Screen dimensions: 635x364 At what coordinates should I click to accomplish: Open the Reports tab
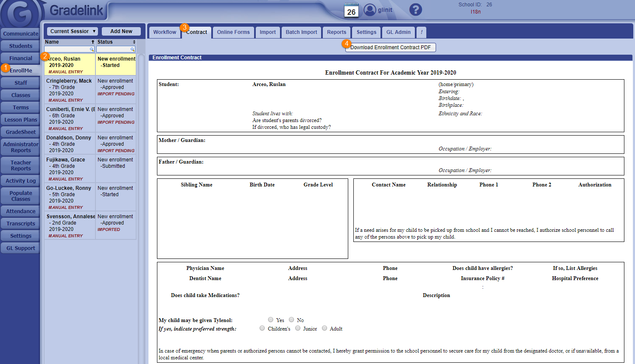click(x=337, y=32)
